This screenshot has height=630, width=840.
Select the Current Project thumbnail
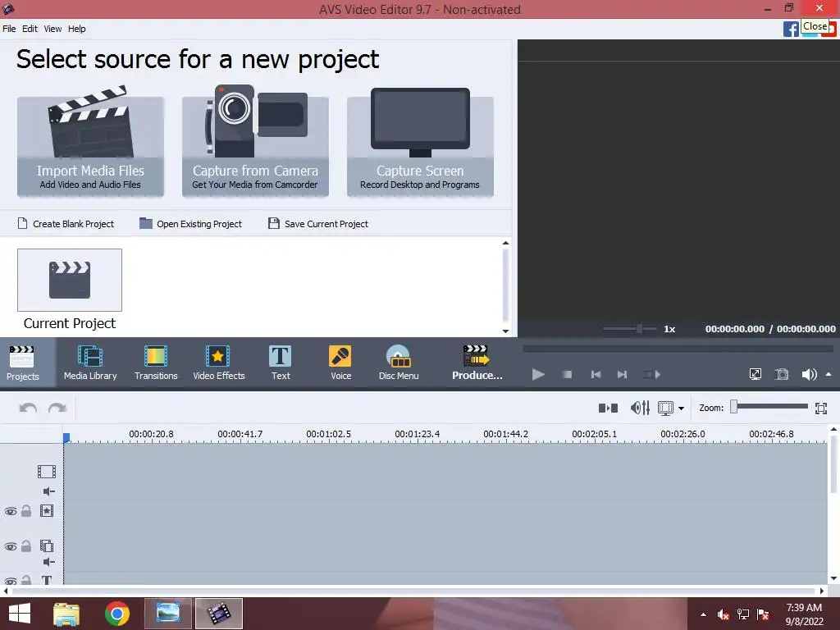coord(70,280)
